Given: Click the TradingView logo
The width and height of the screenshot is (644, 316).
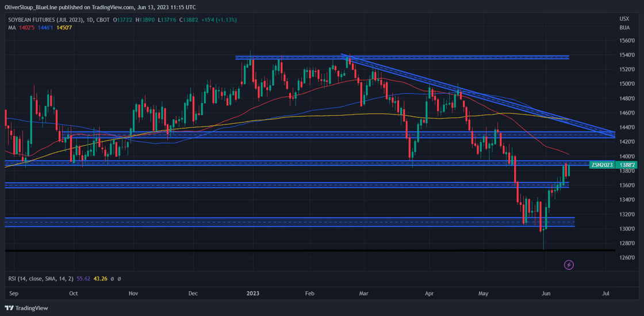Looking at the screenshot, I should click(26, 308).
